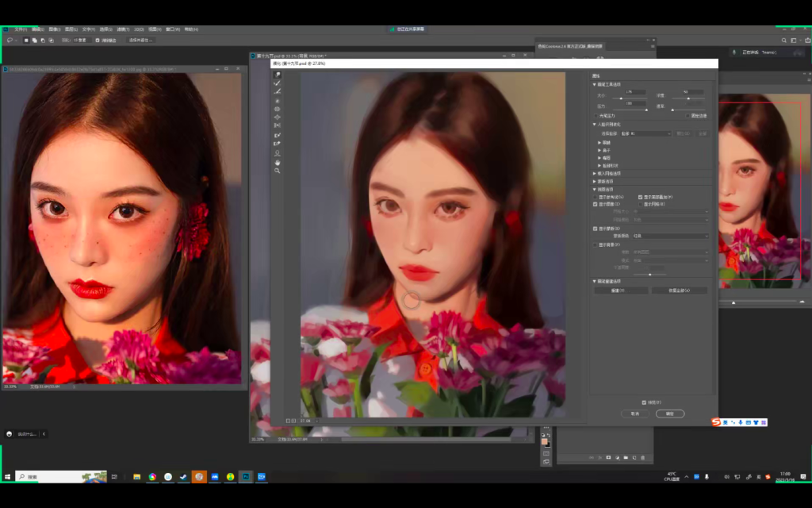This screenshot has height=508, width=812.
Task: Select the Bloat tool in Liquify
Action: point(278,117)
